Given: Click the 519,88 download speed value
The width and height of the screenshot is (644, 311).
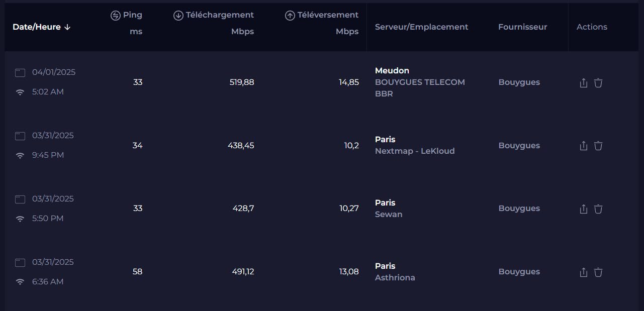Looking at the screenshot, I should coord(242,82).
